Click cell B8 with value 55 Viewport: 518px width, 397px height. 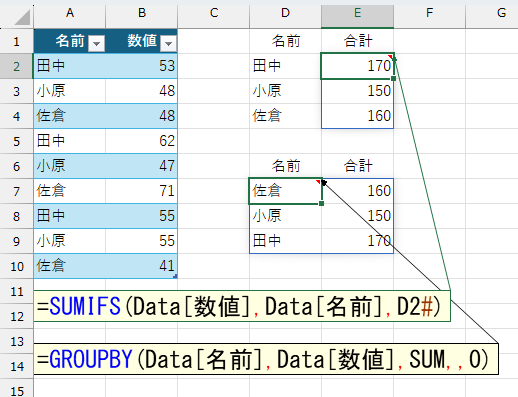point(142,216)
